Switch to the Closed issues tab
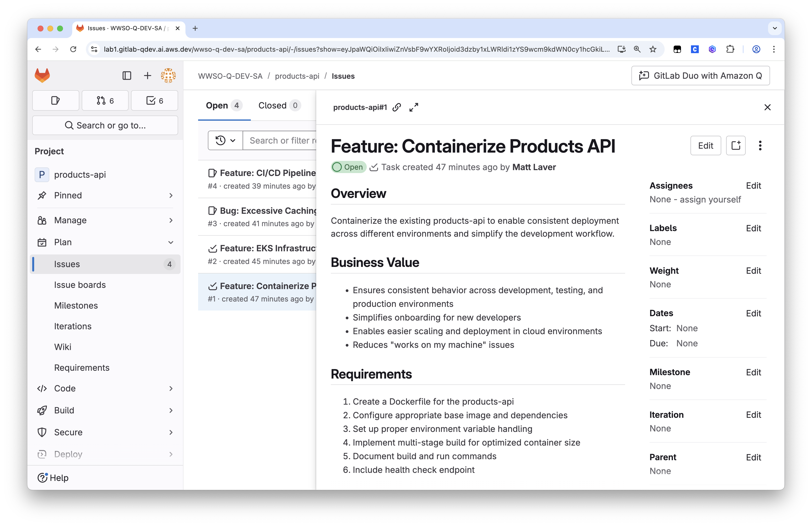The width and height of the screenshot is (812, 526). [279, 105]
